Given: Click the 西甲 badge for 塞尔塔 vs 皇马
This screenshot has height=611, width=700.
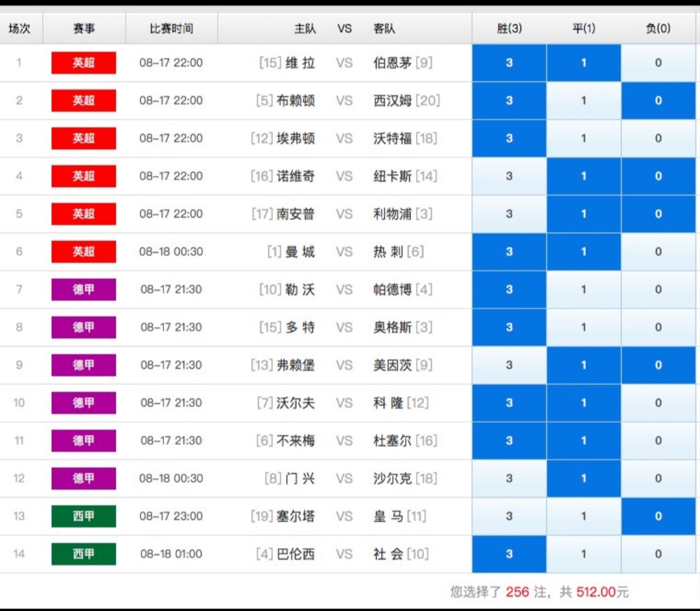Looking at the screenshot, I should (x=83, y=516).
